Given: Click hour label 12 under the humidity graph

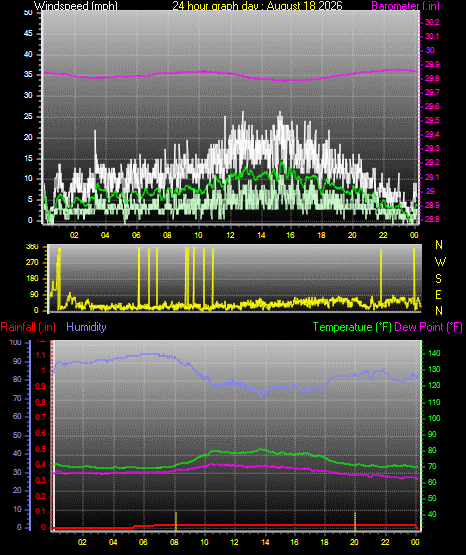Looking at the screenshot, I should (x=234, y=542).
